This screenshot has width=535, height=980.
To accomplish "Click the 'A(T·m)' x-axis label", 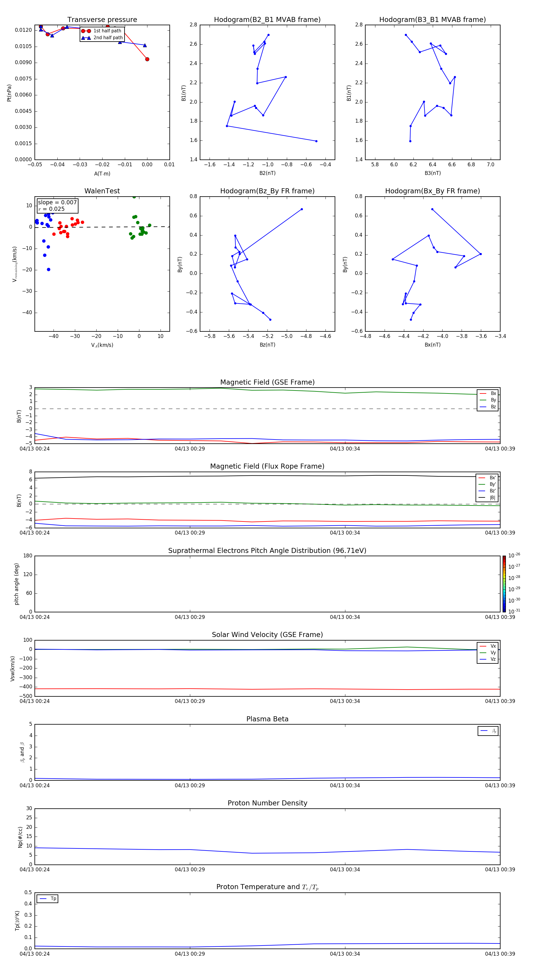I will [102, 174].
